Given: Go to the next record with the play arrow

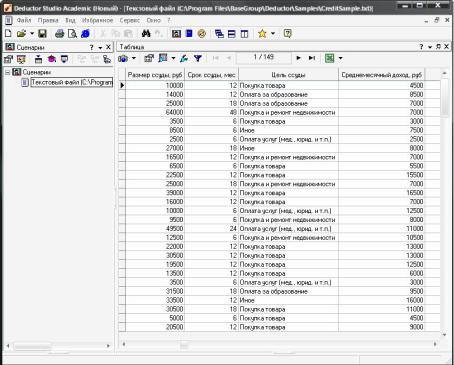Looking at the screenshot, I should coord(298,58).
